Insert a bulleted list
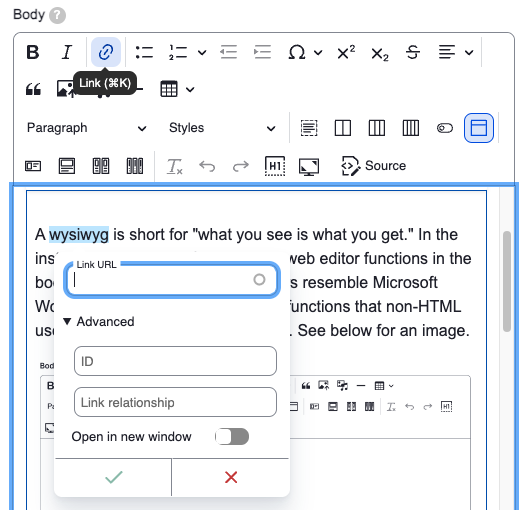530x510 pixels. (x=144, y=52)
